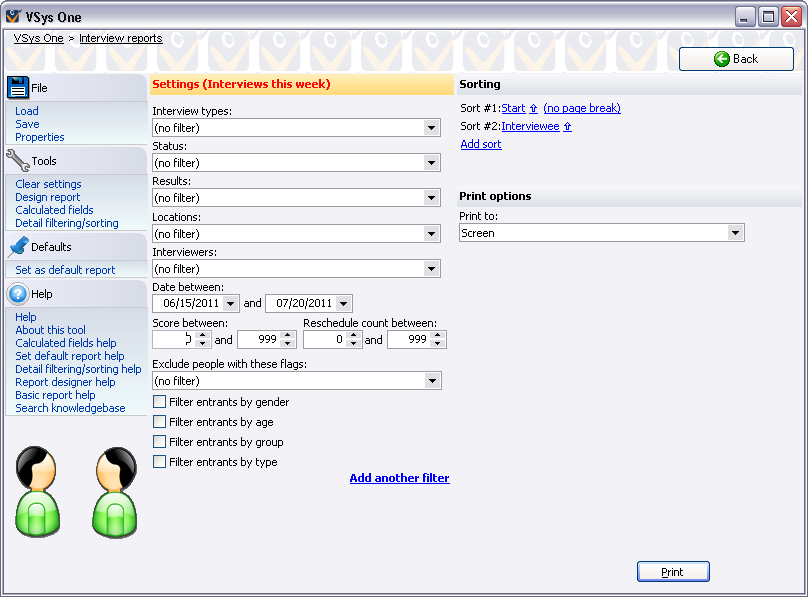The width and height of the screenshot is (808, 597).
Task: Click the Add another filter link
Action: pyautogui.click(x=399, y=478)
